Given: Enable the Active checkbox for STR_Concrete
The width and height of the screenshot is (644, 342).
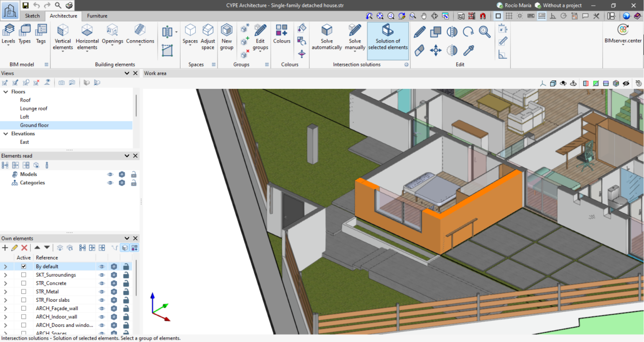Looking at the screenshot, I should click(24, 283).
